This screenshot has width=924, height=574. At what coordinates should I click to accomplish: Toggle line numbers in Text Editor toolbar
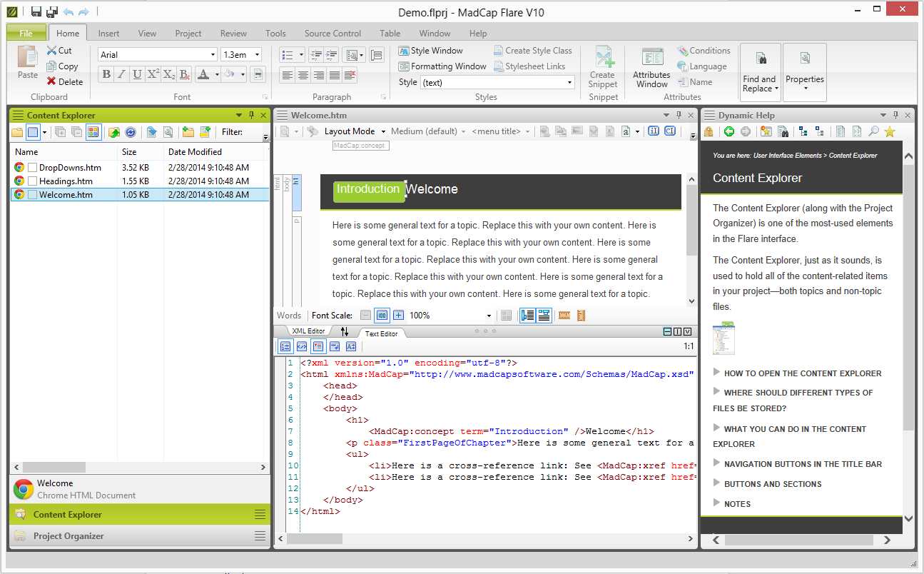pos(285,346)
